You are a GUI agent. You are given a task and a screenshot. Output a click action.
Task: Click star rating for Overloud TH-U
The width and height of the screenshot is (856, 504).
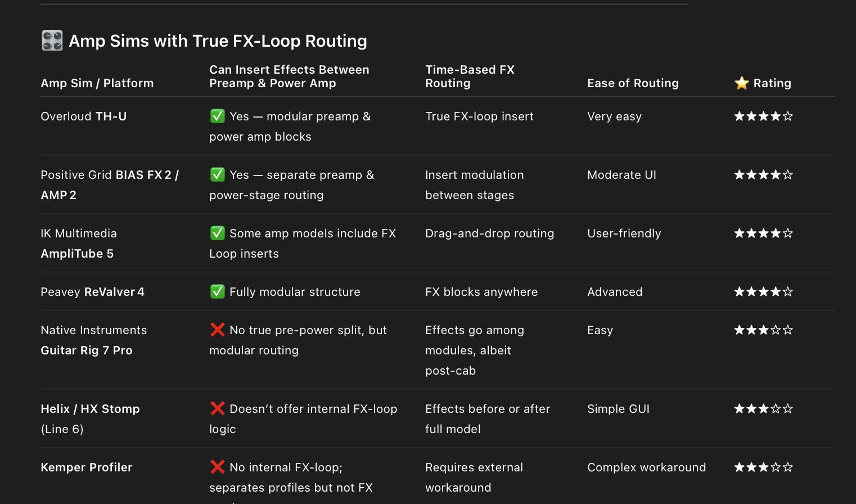763,116
